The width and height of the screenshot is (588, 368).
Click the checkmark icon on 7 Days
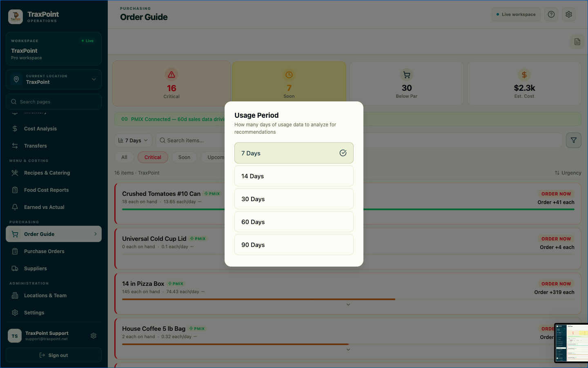(343, 153)
